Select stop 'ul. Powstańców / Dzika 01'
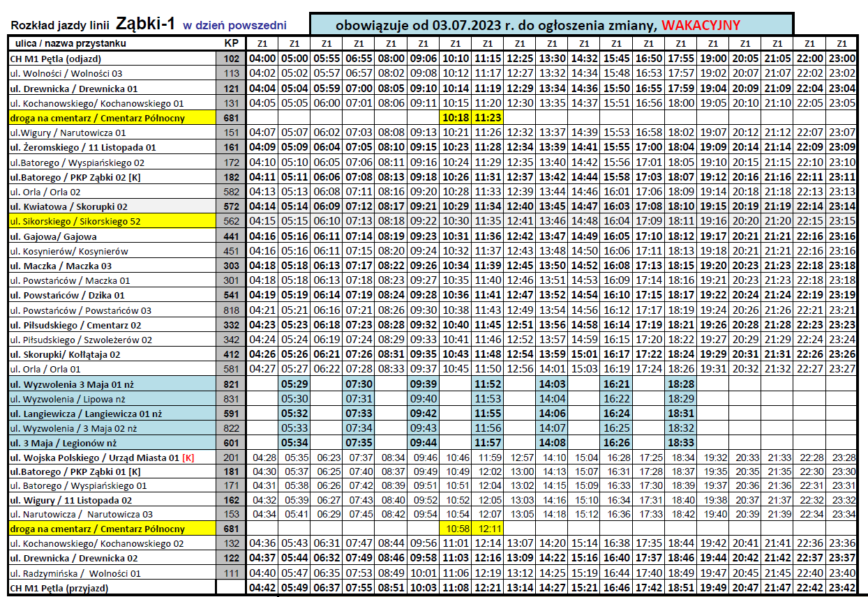Image resolution: width=868 pixels, height=597 pixels. point(67,295)
